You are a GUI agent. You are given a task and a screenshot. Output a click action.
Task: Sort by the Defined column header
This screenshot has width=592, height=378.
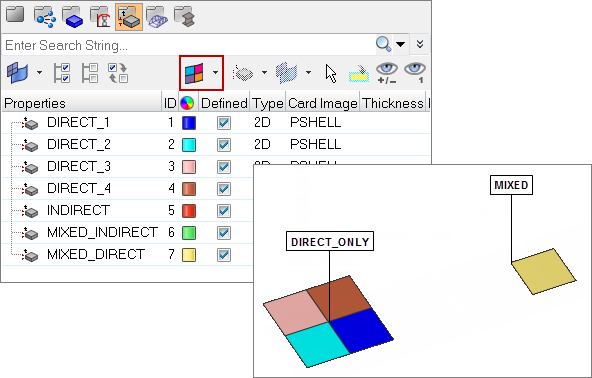point(224,103)
